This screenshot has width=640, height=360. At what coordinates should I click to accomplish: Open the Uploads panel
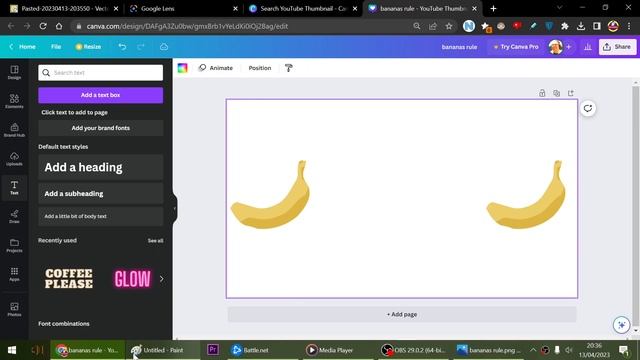point(14,159)
